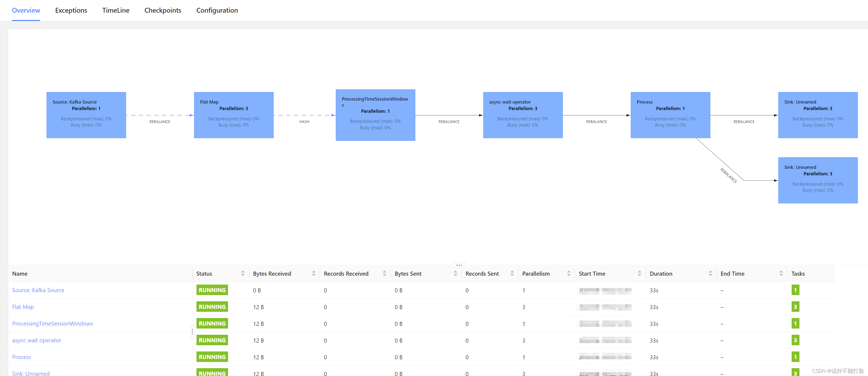The height and width of the screenshot is (376, 868).
Task: Click the ProcessingTimeSessionWindows link
Action: [x=52, y=323]
